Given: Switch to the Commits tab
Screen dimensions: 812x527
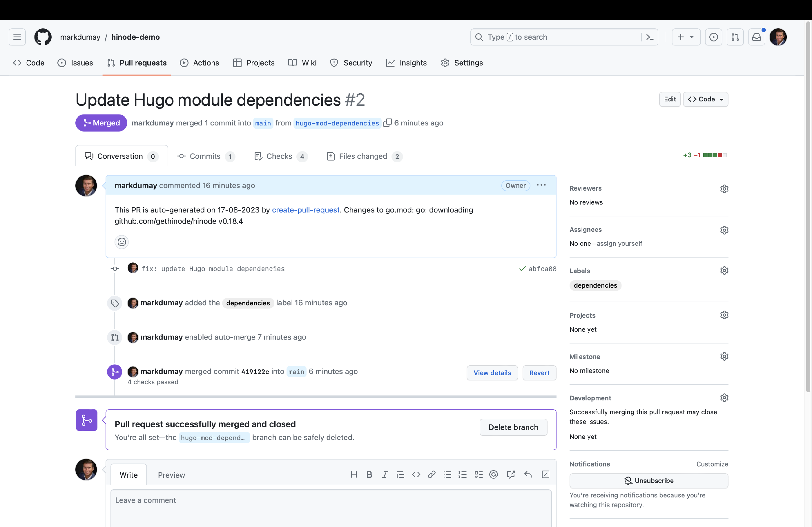Looking at the screenshot, I should click(x=205, y=156).
